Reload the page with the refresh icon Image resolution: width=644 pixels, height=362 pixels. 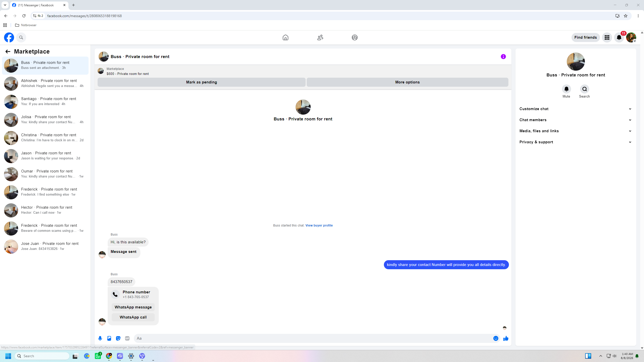[24, 16]
